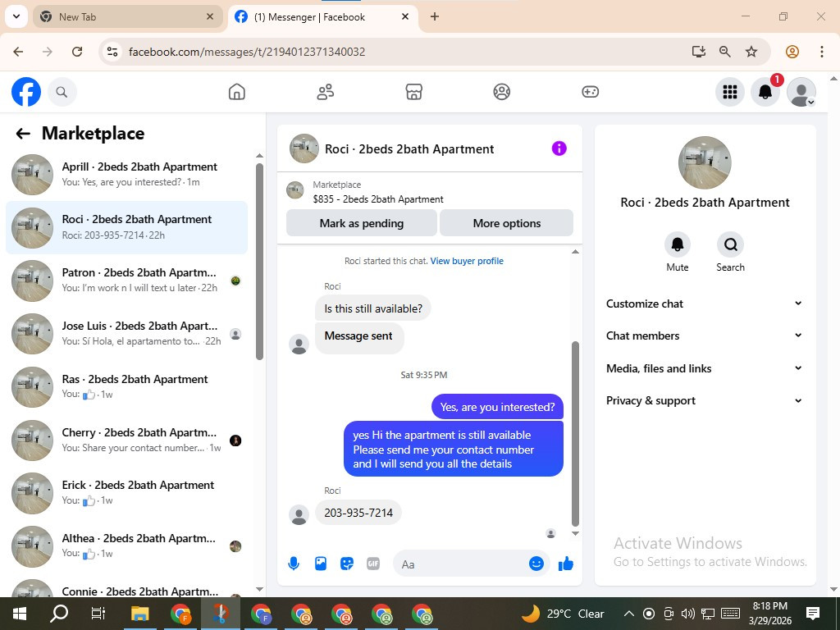
Task: Open Windows notification center
Action: (813, 614)
